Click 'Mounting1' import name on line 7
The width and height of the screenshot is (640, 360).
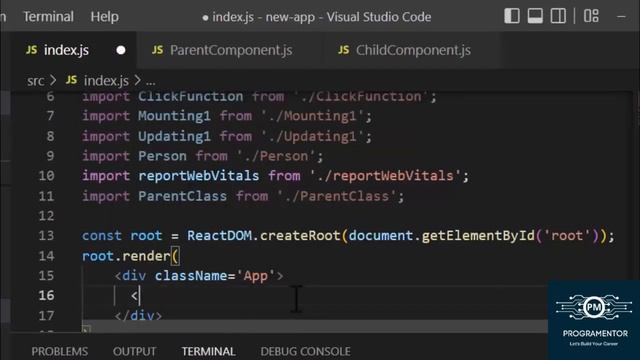pos(174,116)
